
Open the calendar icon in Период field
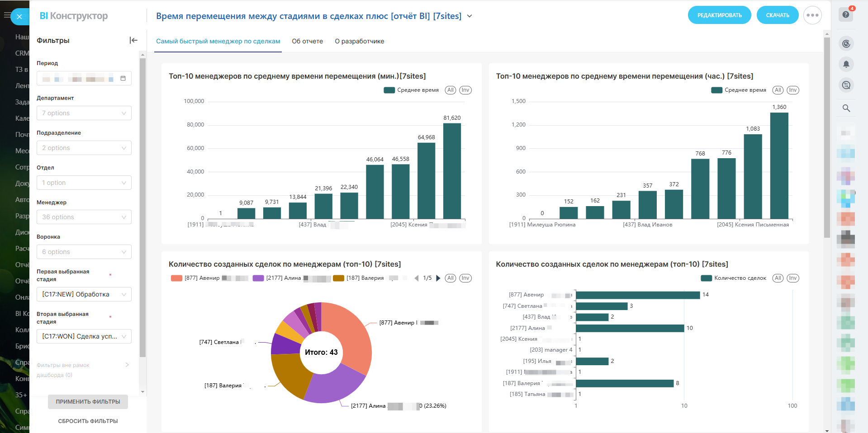click(x=123, y=78)
